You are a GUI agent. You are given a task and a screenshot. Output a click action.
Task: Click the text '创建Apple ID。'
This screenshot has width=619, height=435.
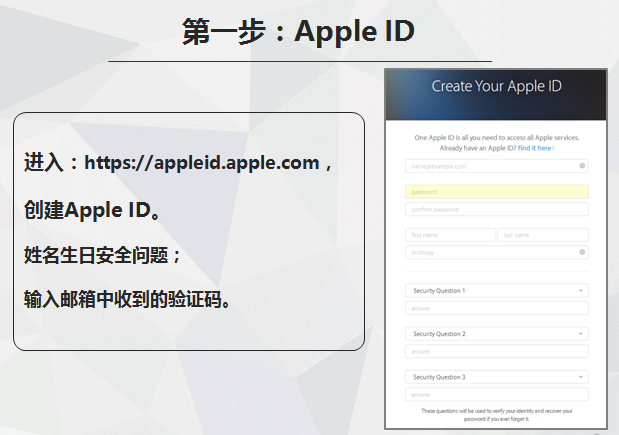click(x=93, y=210)
